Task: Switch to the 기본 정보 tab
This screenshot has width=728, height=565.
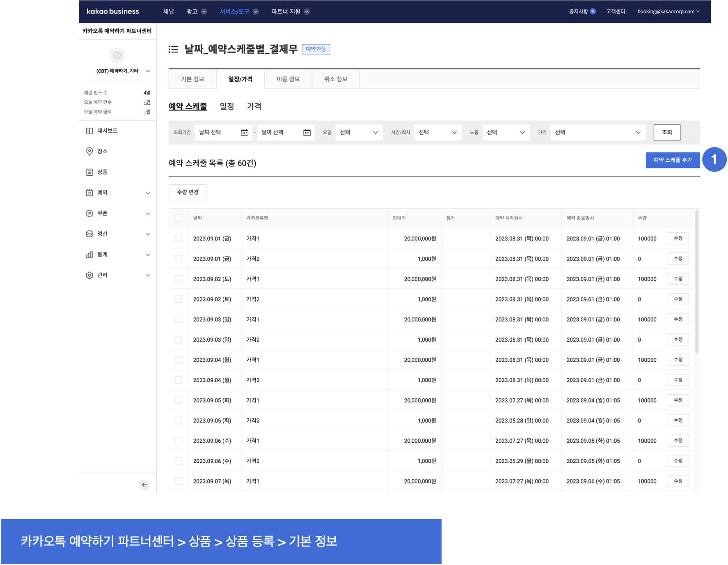Action: pos(192,79)
